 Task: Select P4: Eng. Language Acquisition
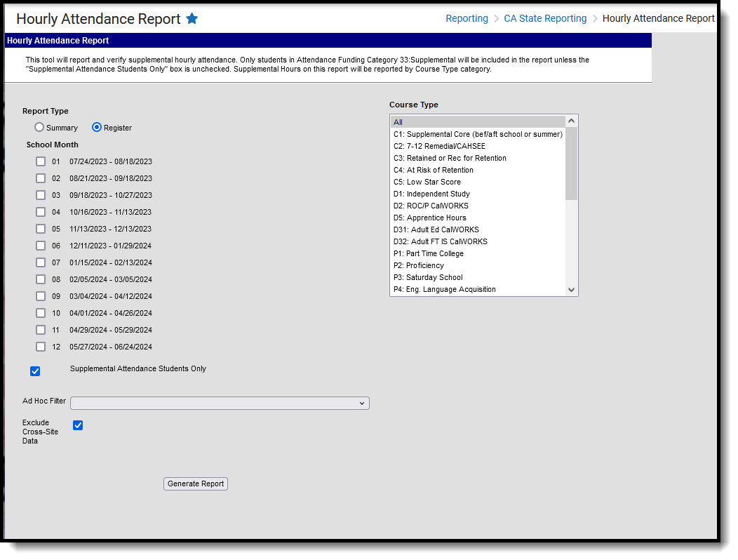point(478,289)
